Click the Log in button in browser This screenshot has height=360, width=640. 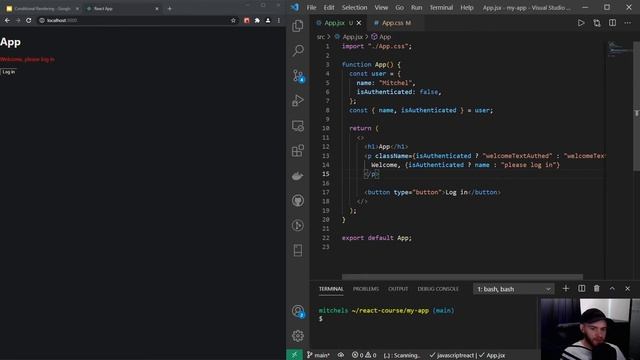pos(9,72)
